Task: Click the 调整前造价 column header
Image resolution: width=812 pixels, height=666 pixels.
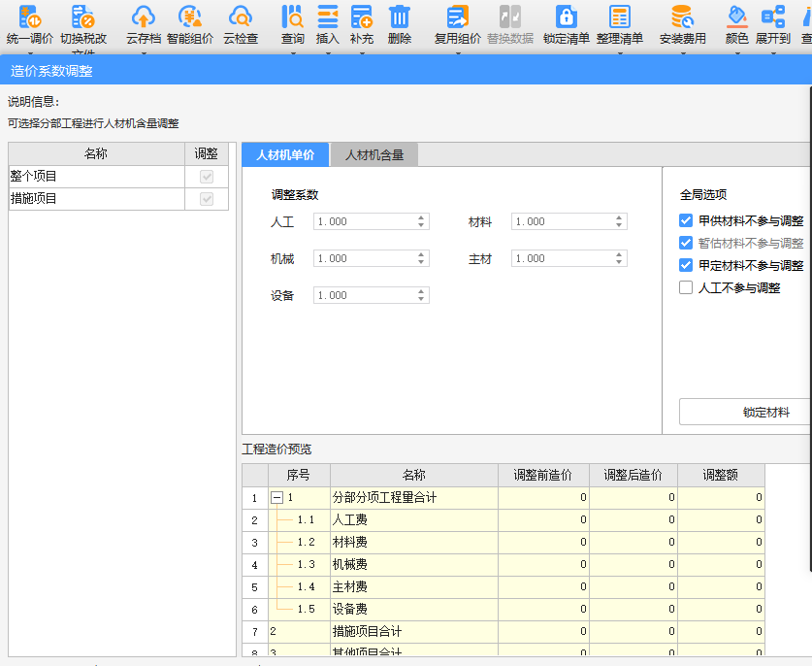Action: tap(543, 476)
